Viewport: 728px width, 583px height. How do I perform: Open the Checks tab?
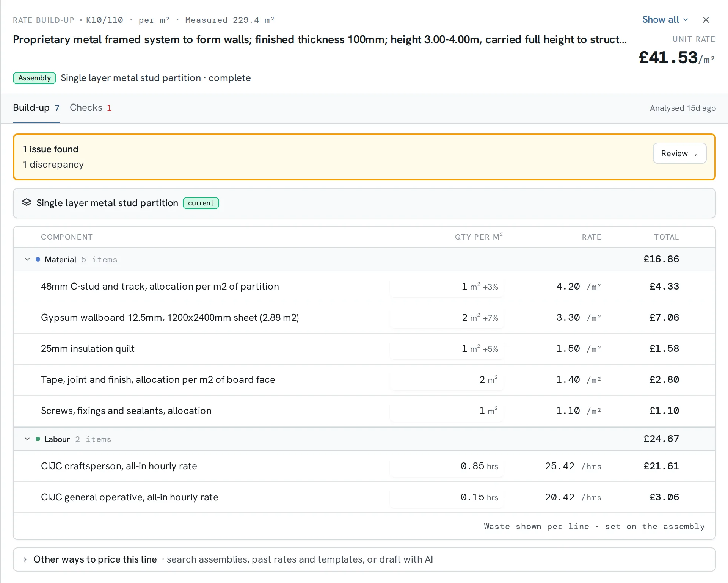coord(91,108)
